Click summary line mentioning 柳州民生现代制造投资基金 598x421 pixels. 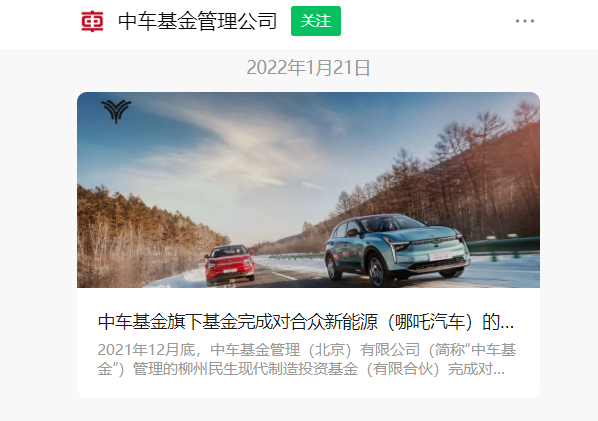[x=301, y=369]
